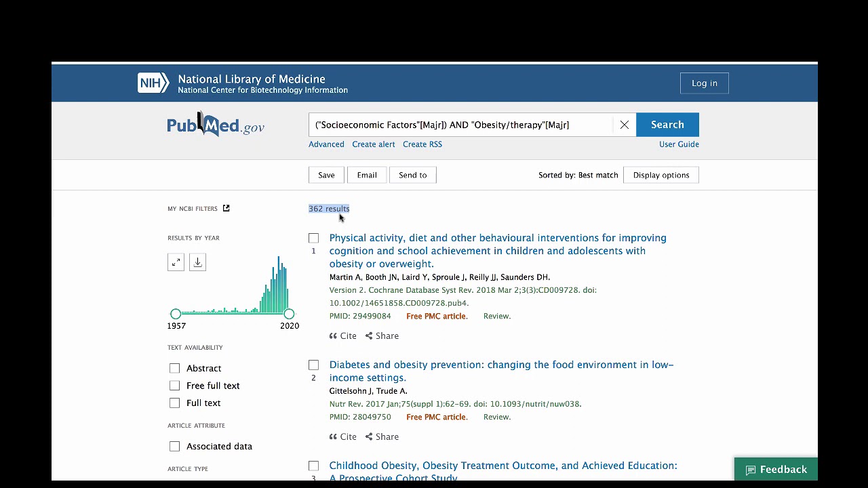
Task: Open the Childhood Obesity Treatment Outcome article title
Action: (503, 471)
